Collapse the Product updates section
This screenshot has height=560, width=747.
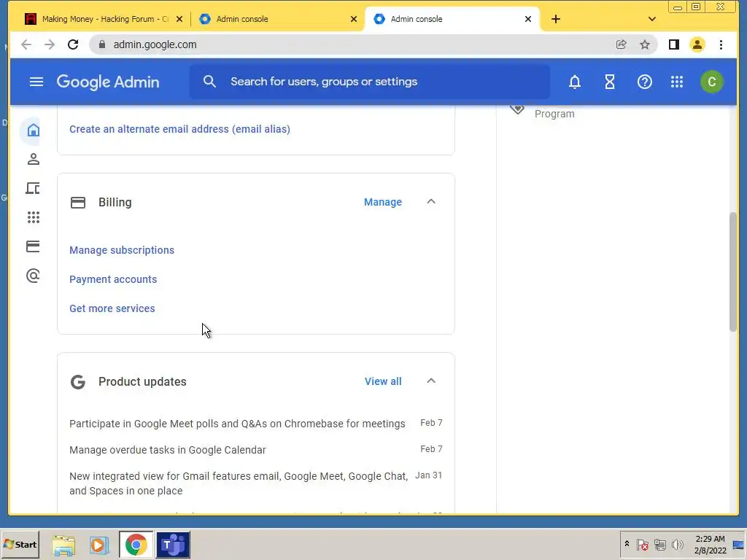pos(431,381)
